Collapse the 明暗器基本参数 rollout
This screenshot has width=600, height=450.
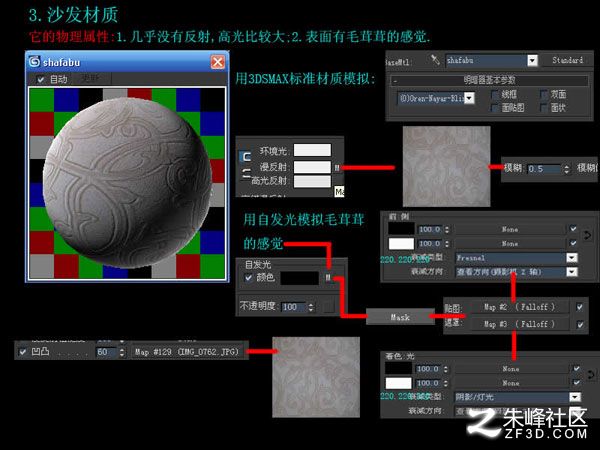[x=489, y=80]
